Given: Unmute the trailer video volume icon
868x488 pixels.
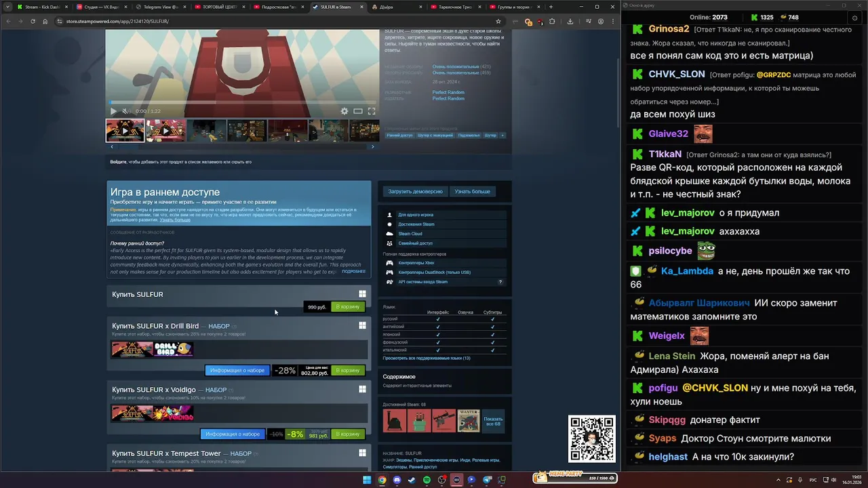Looking at the screenshot, I should point(125,111).
